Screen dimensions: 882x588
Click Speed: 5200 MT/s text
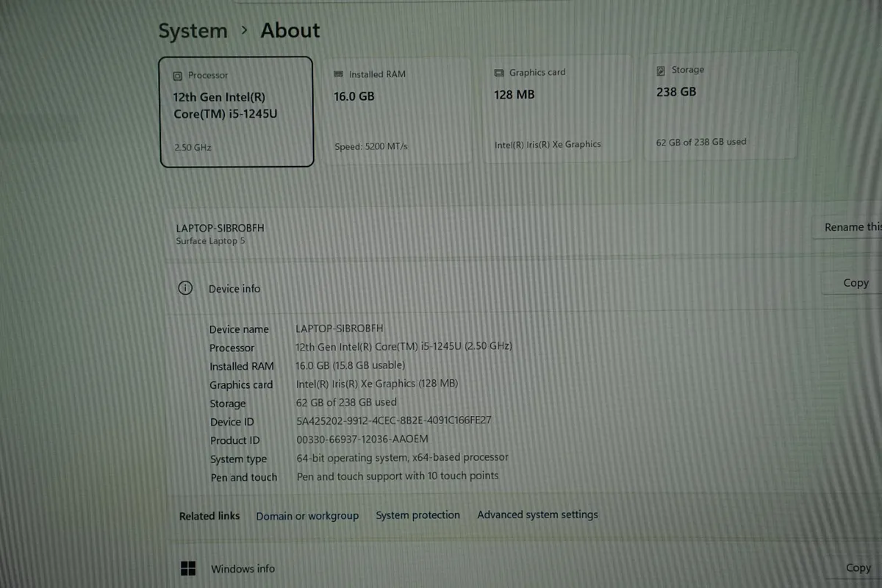coord(371,146)
